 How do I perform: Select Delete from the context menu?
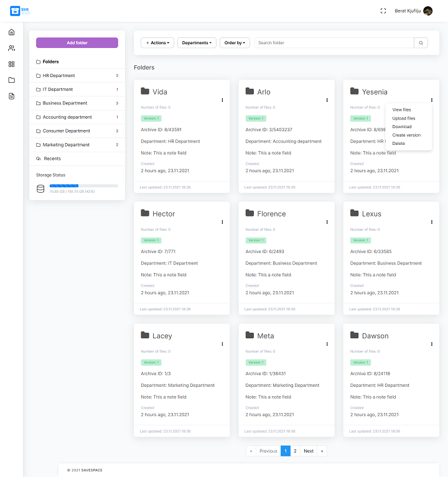398,144
